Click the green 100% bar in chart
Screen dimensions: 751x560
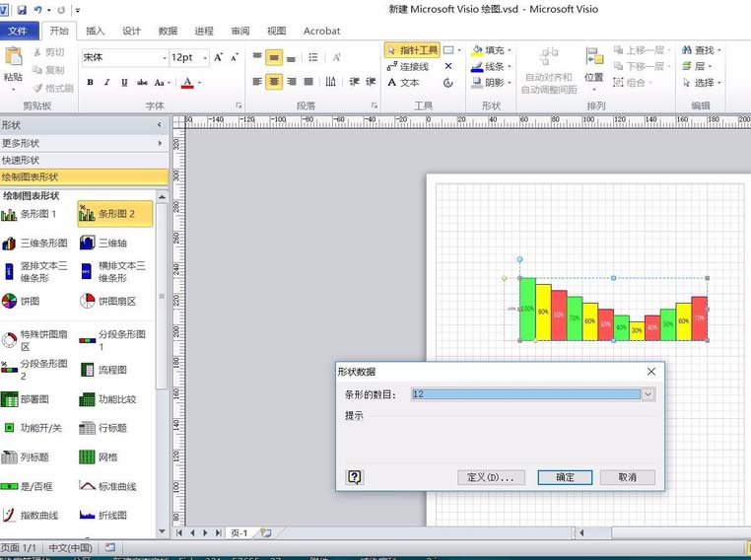[x=528, y=309]
